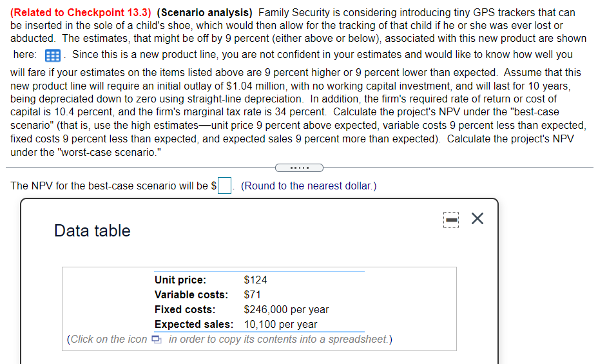Click the "$246,000 per year" value
The width and height of the screenshot is (598, 364).
(286, 309)
